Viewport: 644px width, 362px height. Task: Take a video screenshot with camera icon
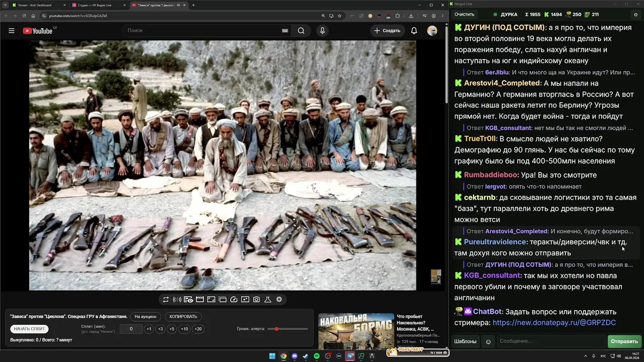click(257, 300)
